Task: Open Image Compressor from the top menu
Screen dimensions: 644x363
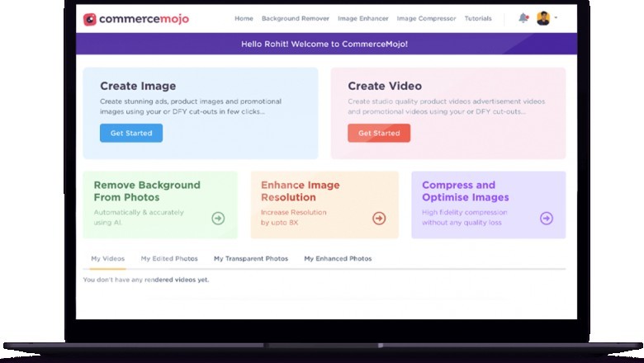Action: tap(426, 18)
